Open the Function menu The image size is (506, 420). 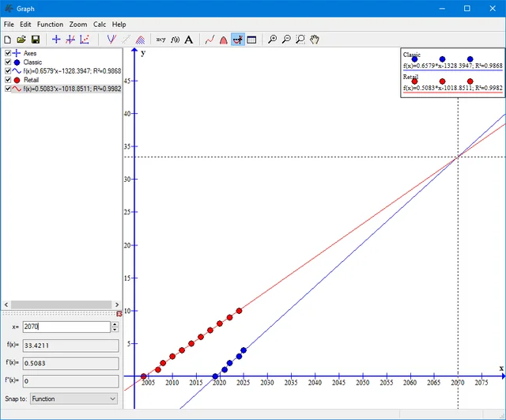point(50,25)
